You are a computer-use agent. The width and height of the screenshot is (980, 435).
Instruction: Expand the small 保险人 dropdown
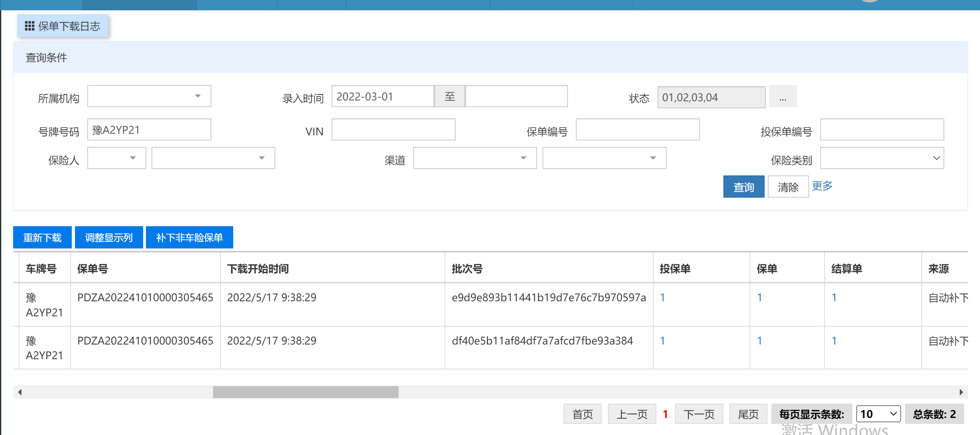coord(117,158)
